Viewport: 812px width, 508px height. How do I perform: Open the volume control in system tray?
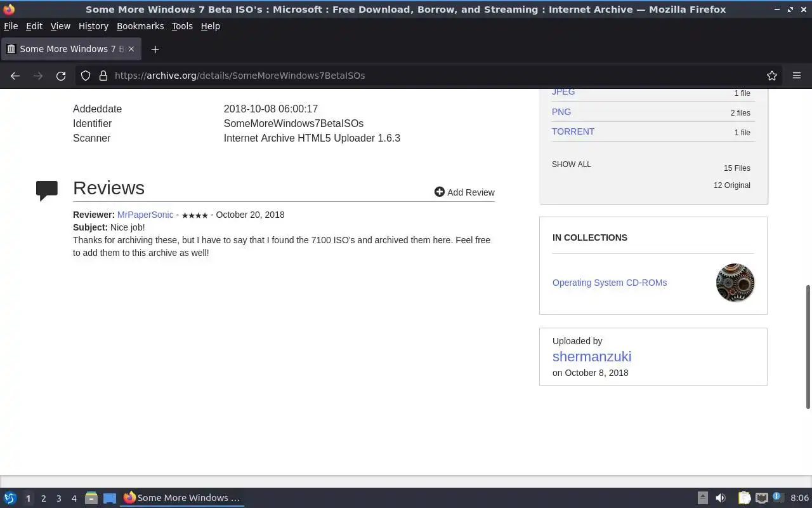[721, 498]
